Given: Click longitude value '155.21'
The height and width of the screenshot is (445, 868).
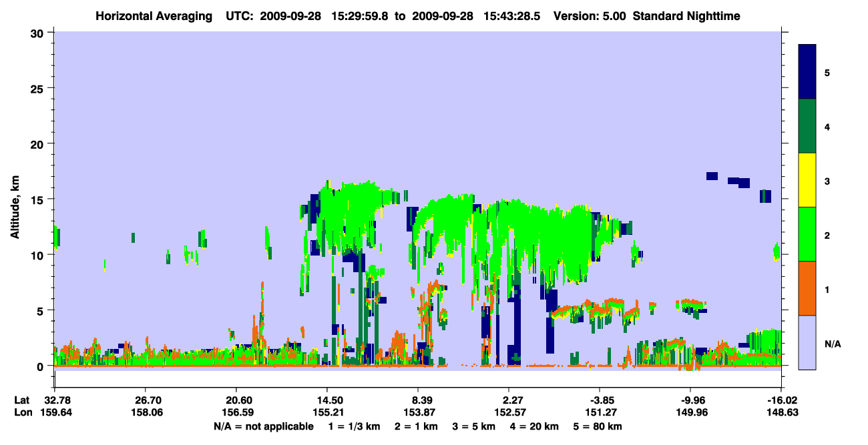Looking at the screenshot, I should (327, 413).
